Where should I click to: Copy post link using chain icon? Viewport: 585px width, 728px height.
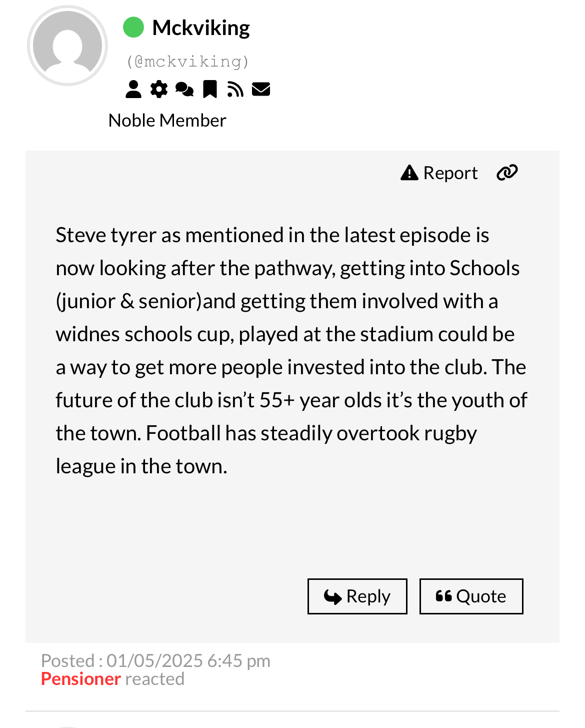click(507, 173)
